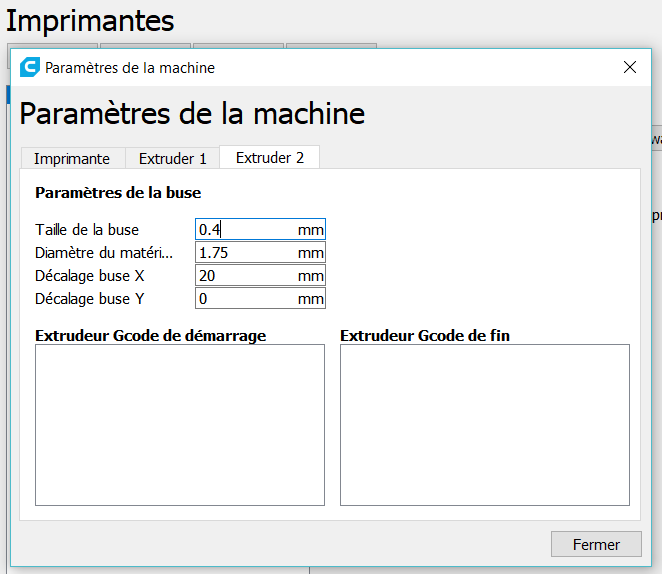Select the Extruder 2 tab

[x=270, y=158]
